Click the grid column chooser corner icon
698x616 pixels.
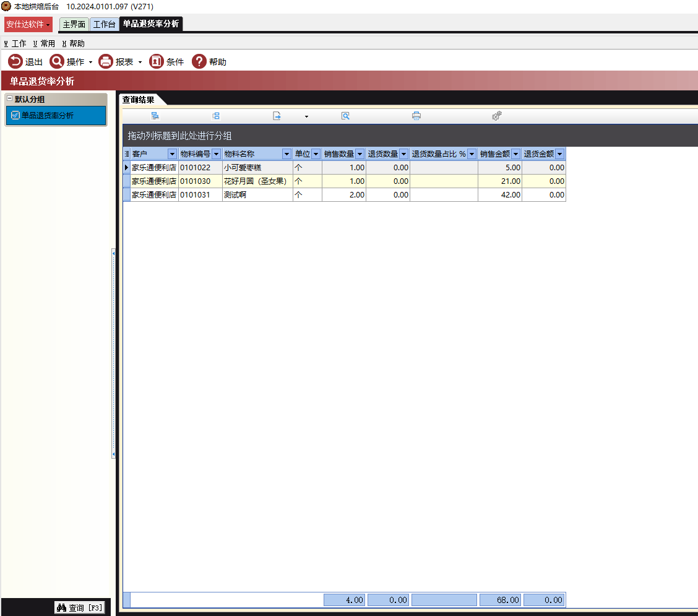point(127,154)
